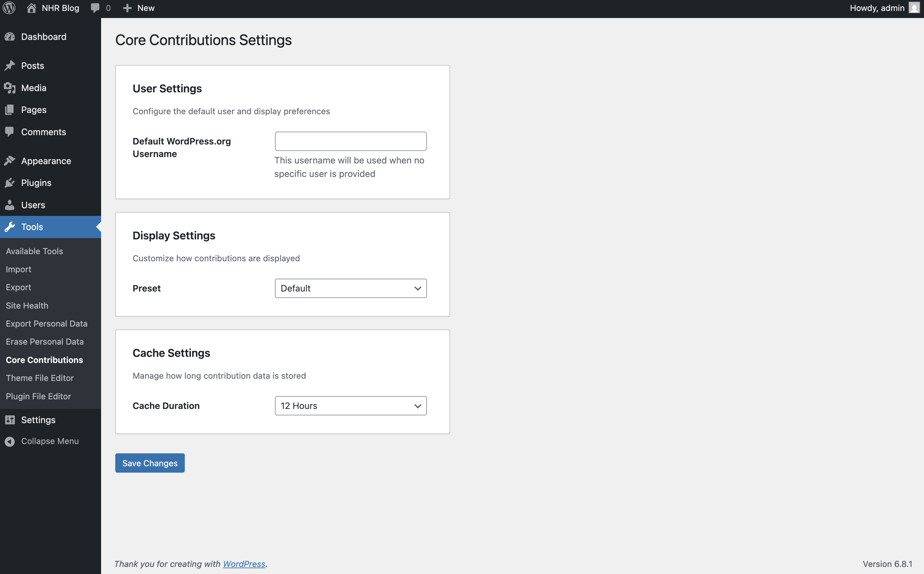Click the Appearance paintbrush icon
924x574 pixels.
click(10, 161)
